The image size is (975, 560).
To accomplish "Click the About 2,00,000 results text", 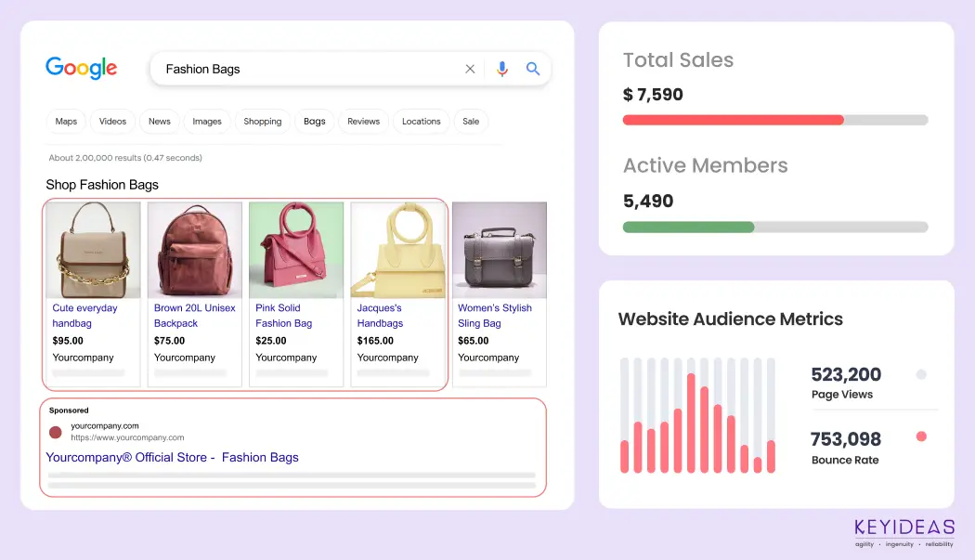I will [125, 158].
